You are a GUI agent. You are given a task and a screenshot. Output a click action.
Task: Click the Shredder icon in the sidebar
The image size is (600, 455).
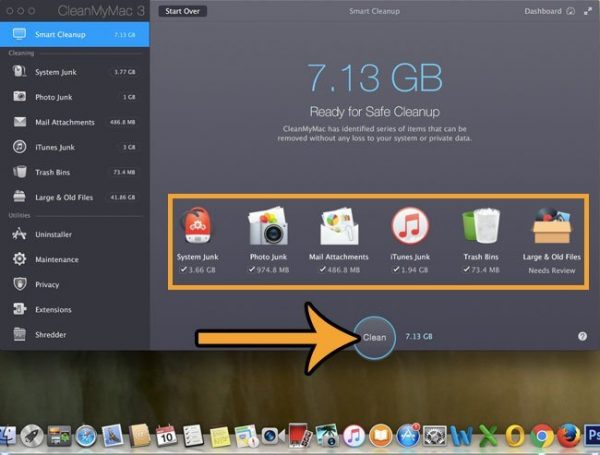click(x=20, y=334)
